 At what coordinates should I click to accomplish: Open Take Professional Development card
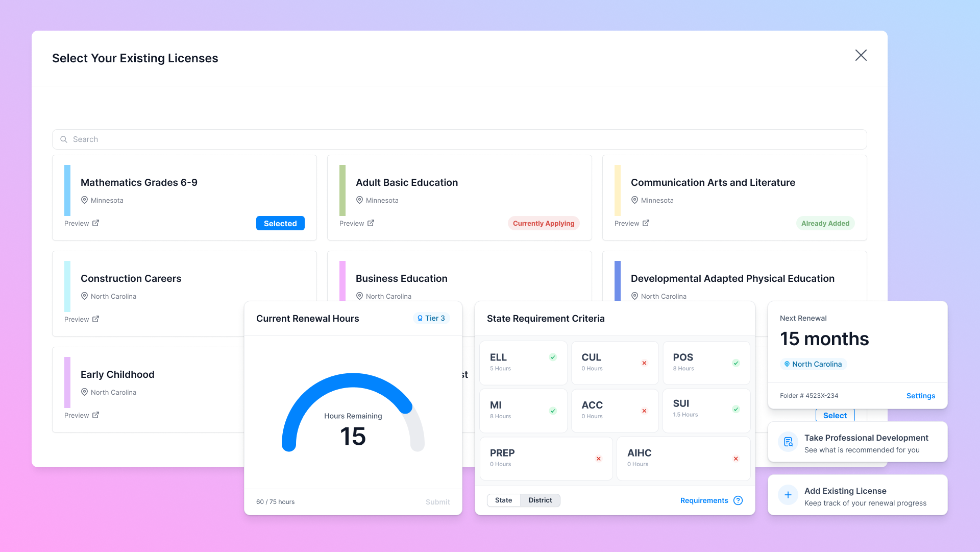pyautogui.click(x=857, y=442)
